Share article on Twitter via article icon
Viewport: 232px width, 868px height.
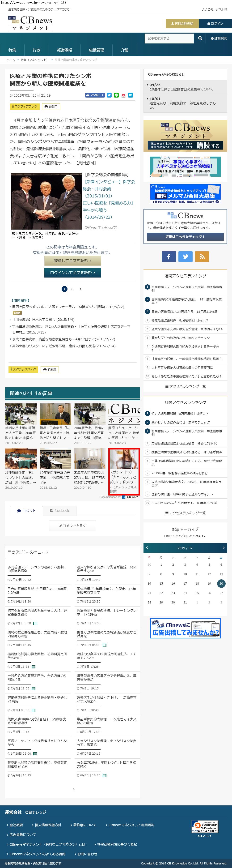(109, 95)
